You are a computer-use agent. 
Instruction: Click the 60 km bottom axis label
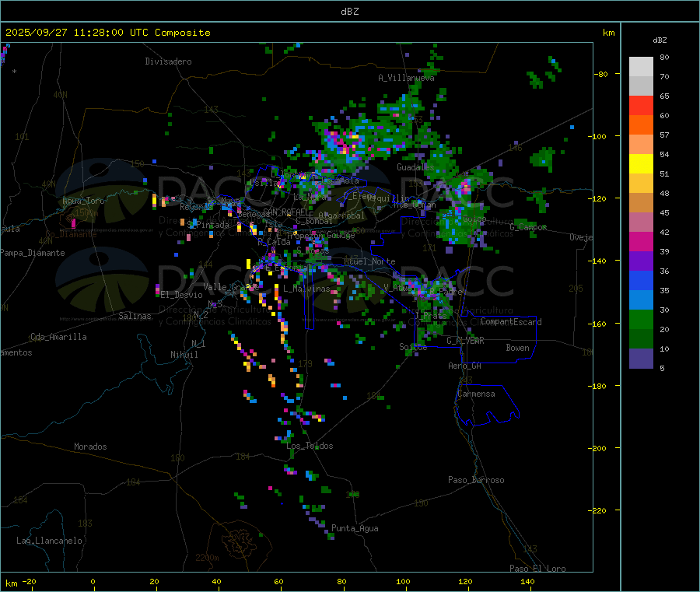point(278,581)
